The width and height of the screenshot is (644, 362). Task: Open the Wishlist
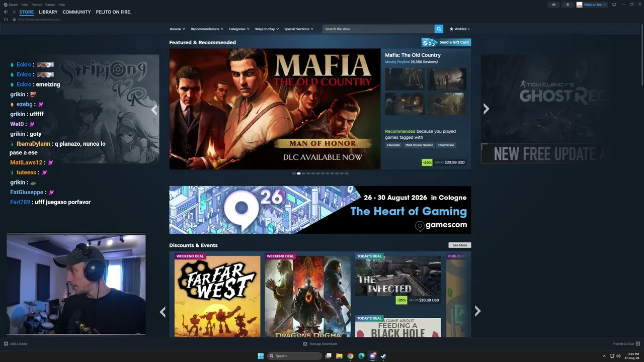click(459, 29)
